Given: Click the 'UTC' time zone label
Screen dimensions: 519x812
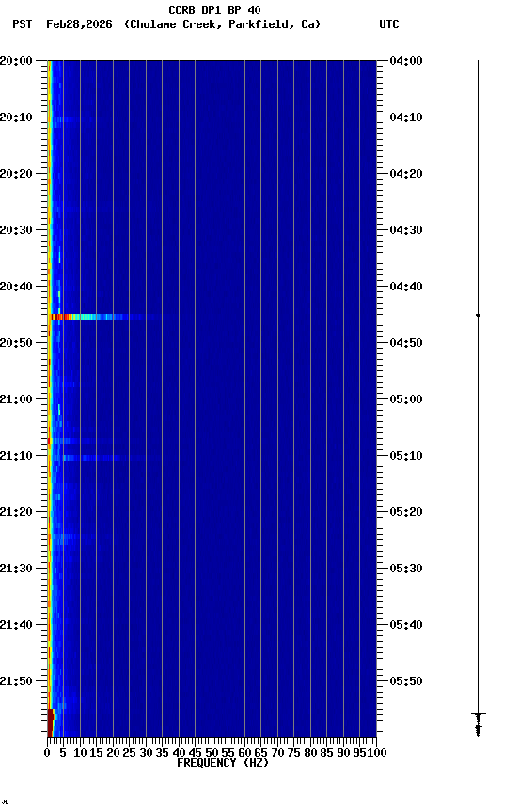Looking at the screenshot, I should pyautogui.click(x=389, y=24).
